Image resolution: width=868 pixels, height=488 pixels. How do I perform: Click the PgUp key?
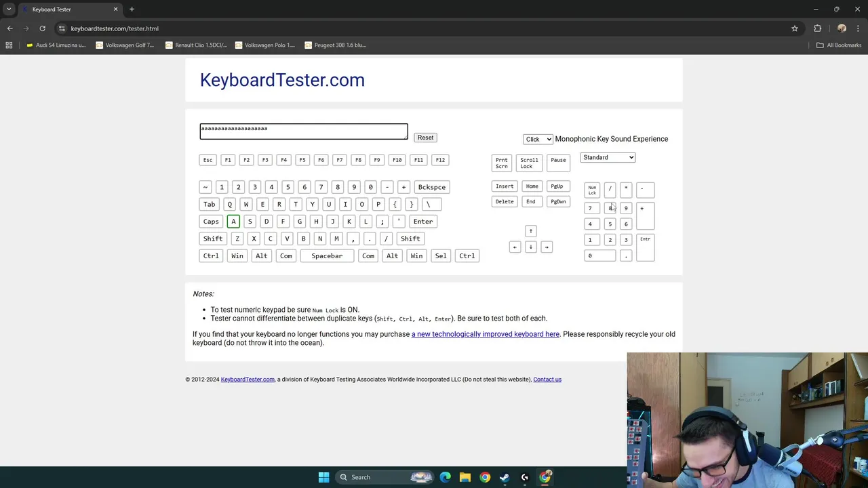[x=557, y=186]
